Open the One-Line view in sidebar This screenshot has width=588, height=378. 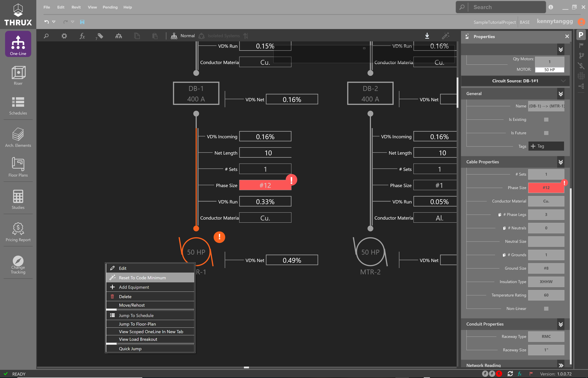[x=18, y=44]
